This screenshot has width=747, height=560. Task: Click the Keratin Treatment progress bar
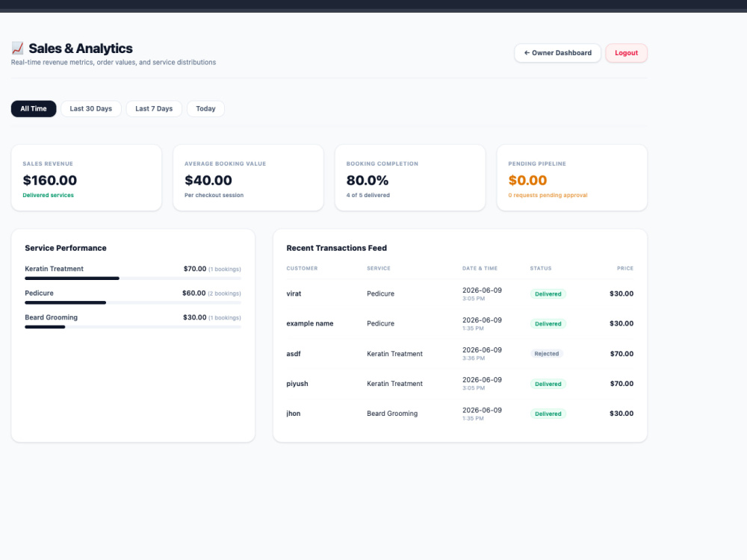(x=133, y=278)
